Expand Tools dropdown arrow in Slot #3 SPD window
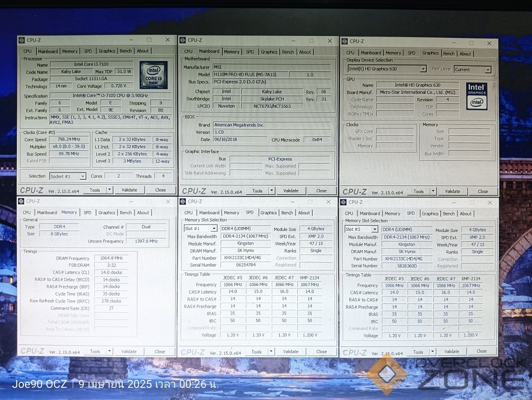Viewport: 532px width, 400px height. point(432,351)
